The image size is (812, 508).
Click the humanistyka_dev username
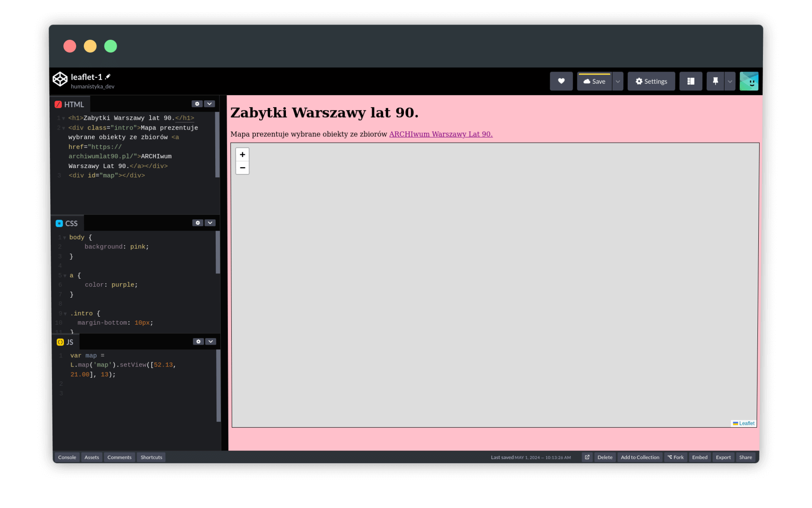pos(93,86)
